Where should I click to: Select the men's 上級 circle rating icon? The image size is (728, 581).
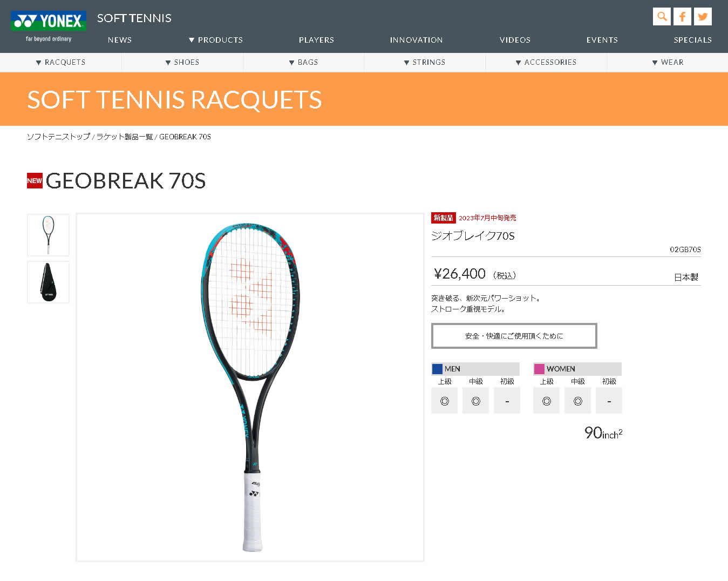444,401
